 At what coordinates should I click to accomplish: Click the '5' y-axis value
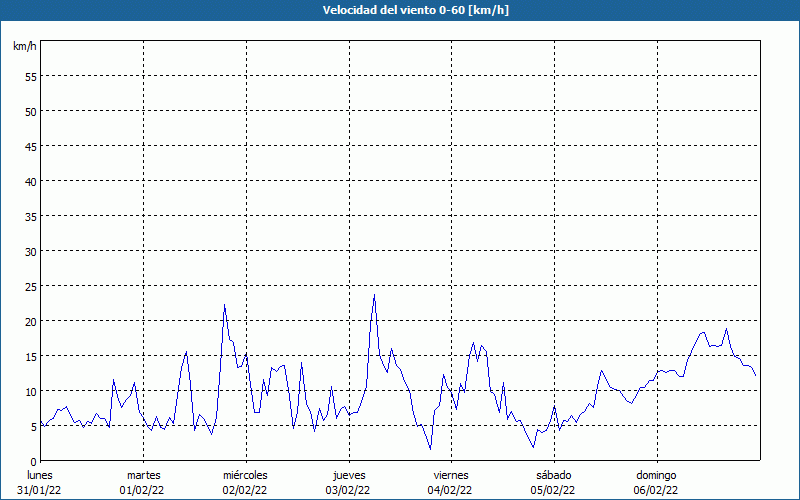[34, 427]
